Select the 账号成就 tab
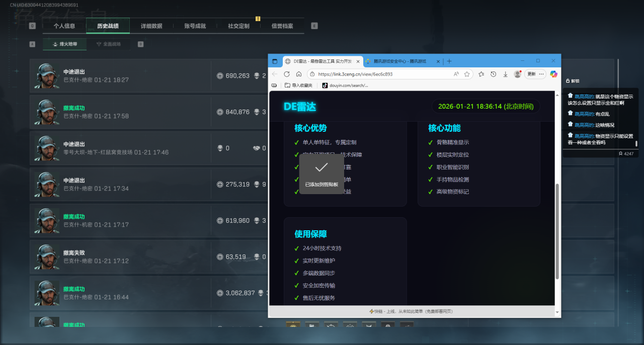Screen dimensions: 644x345 (x=195, y=26)
